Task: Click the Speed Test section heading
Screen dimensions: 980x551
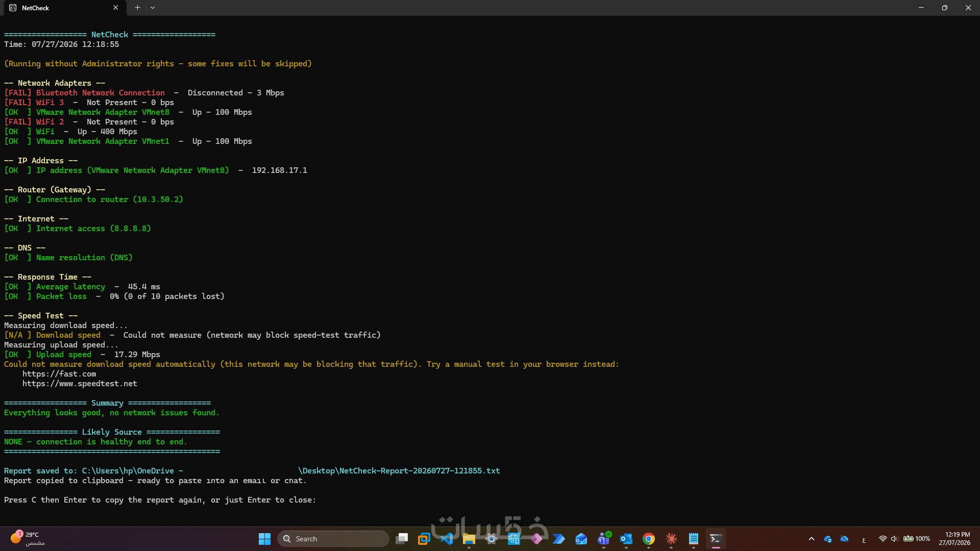Action: click(x=41, y=316)
